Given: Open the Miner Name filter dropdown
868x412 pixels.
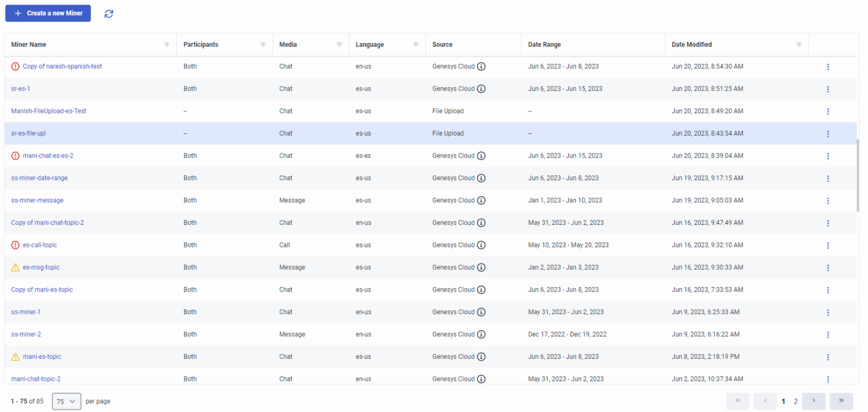Looking at the screenshot, I should pos(166,44).
